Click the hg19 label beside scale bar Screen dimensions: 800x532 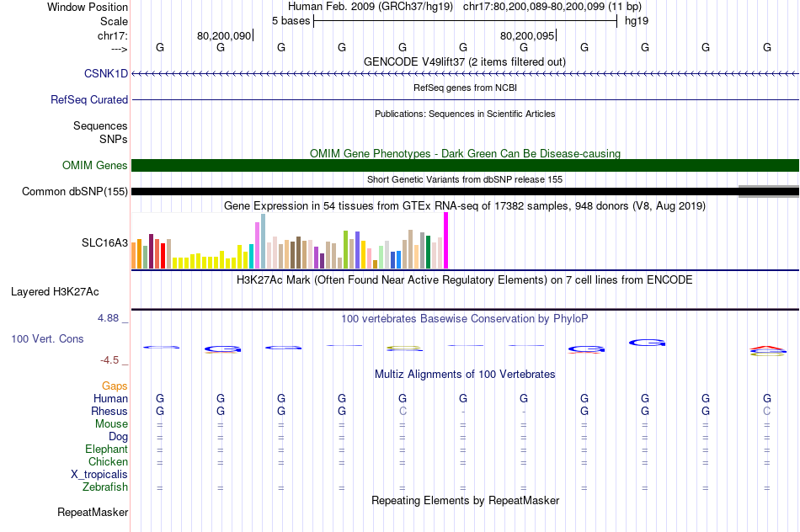coord(637,21)
